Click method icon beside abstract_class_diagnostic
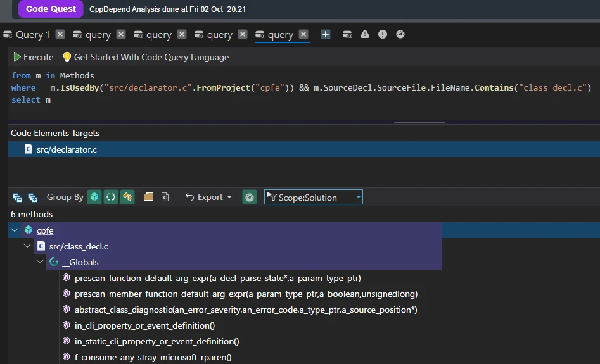Viewport: 600px width, 364px height. [x=66, y=309]
